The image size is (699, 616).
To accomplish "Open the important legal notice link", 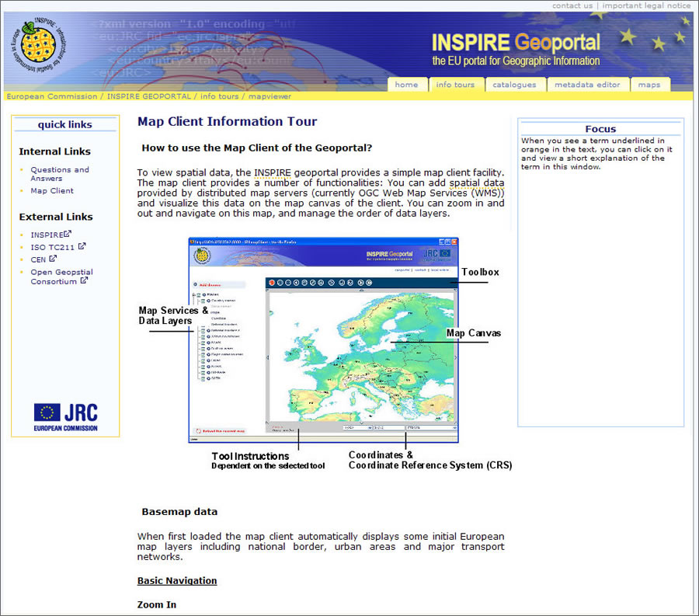I will point(646,5).
